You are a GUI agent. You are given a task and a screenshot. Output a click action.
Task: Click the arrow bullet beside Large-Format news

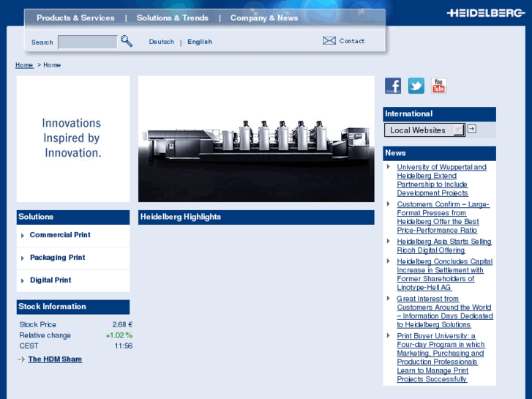point(389,204)
